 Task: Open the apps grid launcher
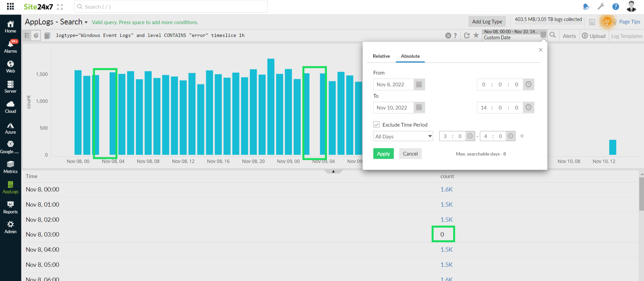click(10, 6)
